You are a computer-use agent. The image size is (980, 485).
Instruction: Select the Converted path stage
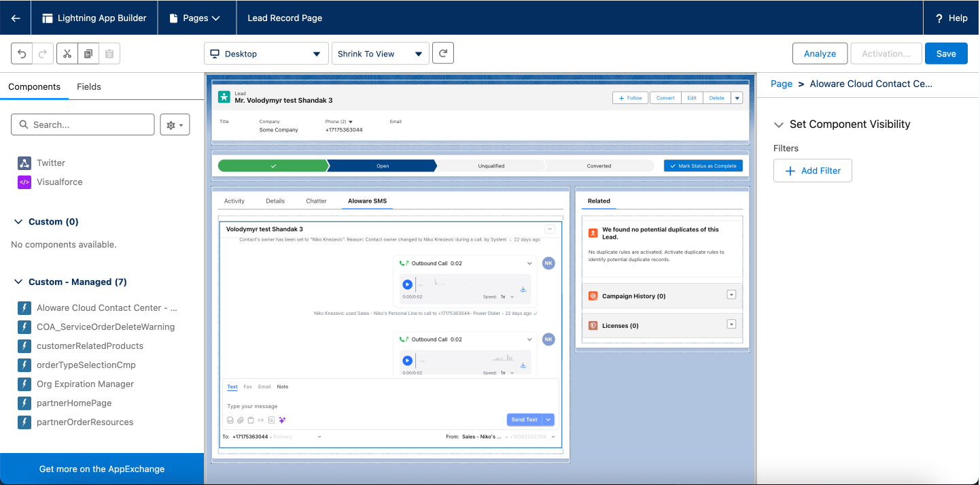tap(599, 165)
